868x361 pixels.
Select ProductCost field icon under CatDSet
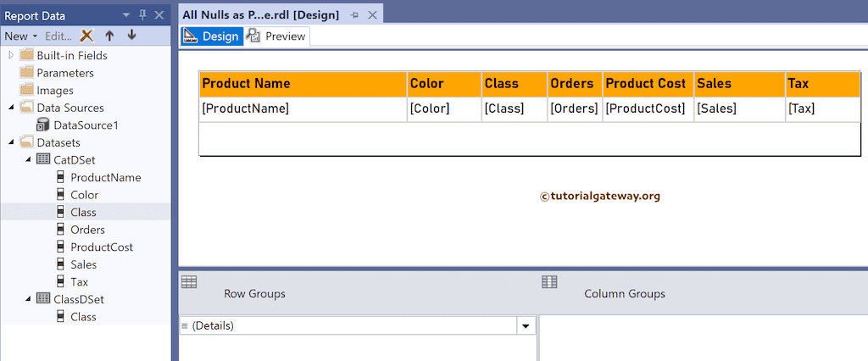[61, 247]
